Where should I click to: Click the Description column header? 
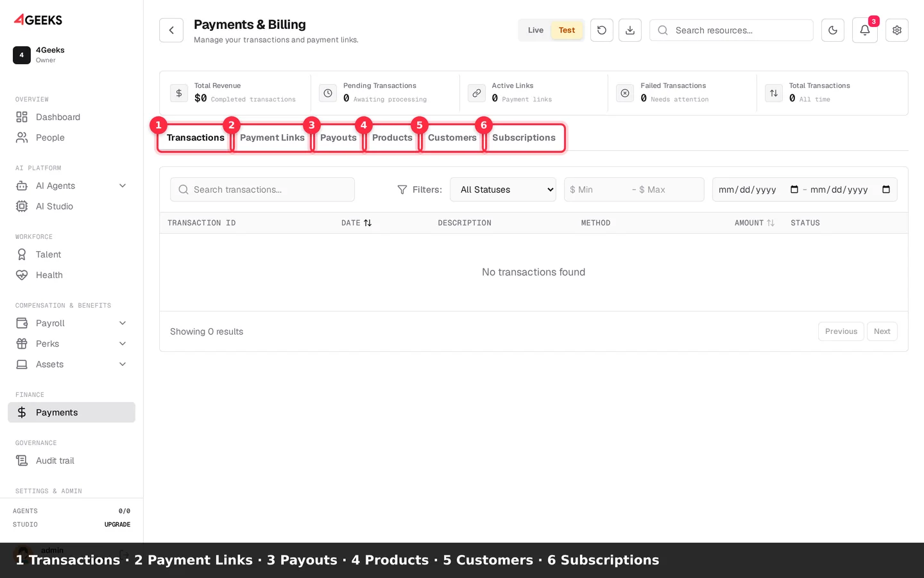coord(465,223)
